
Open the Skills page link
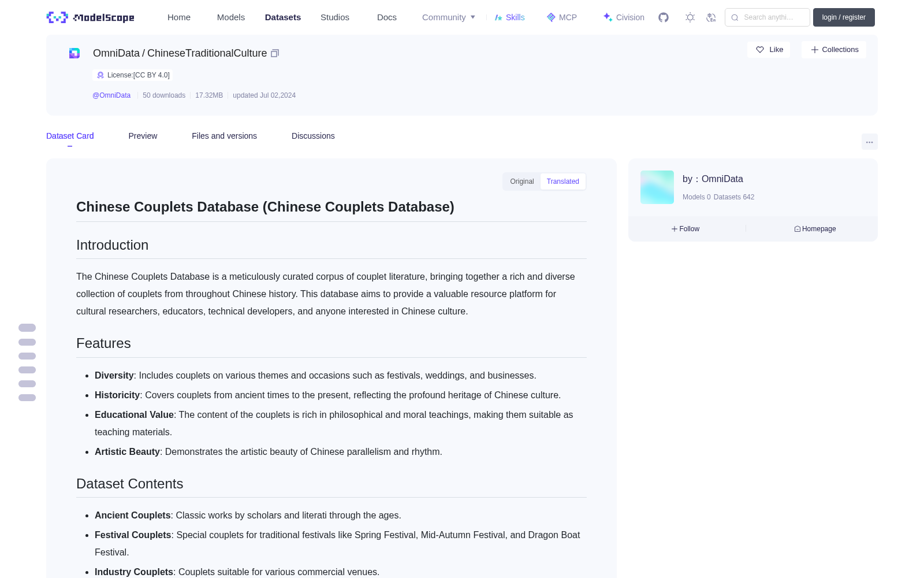click(x=510, y=17)
